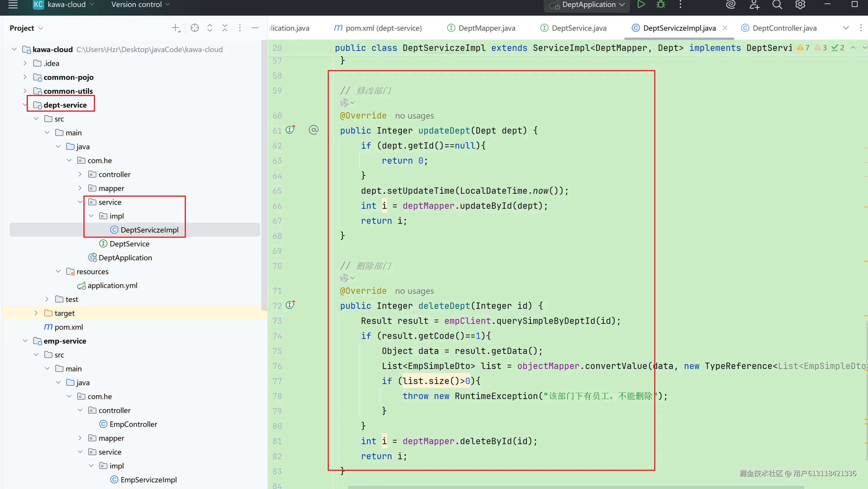Click the Expand All icon in Project panel
This screenshot has width=868, height=489.
point(210,28)
